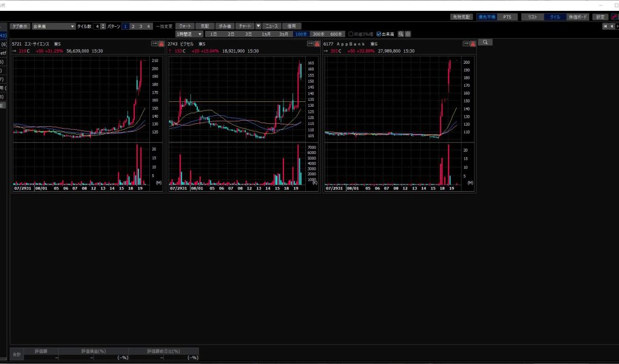Viewport: 619px width, 364px height.
Task: Click the 先物気配 button
Action: pyautogui.click(x=461, y=17)
